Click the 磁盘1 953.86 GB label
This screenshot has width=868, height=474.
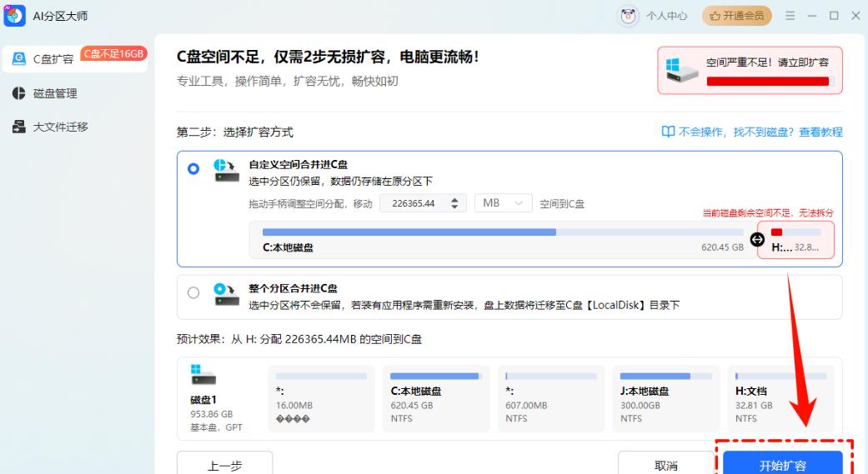tap(212, 414)
